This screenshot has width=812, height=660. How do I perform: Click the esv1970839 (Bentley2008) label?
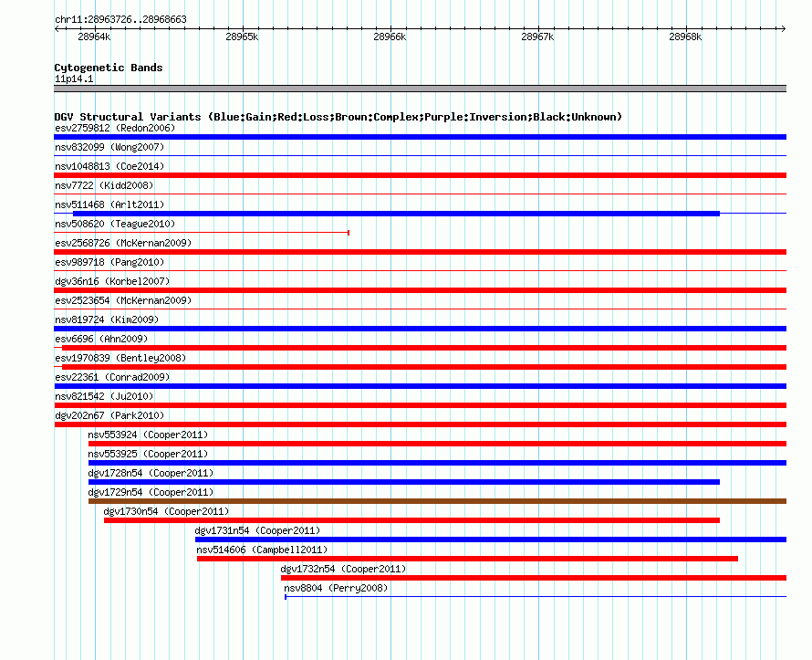tap(120, 358)
